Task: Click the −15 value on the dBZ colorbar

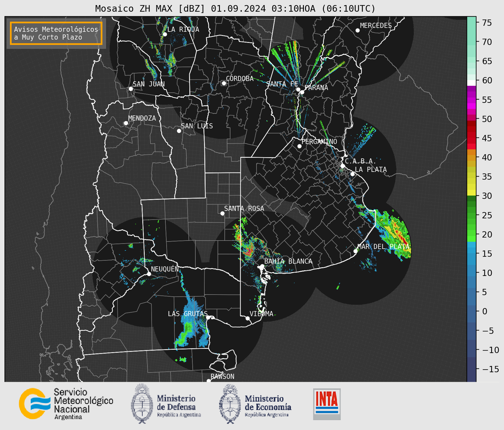Action: (x=490, y=369)
